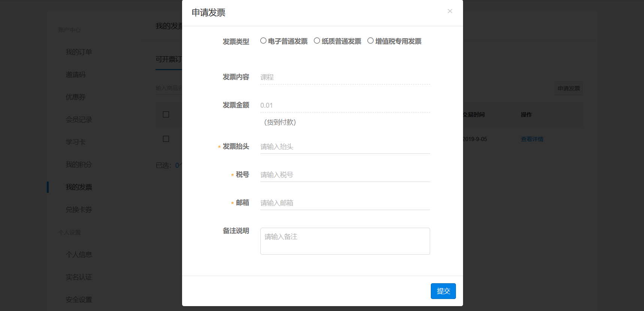The image size is (644, 311).
Task: Toggle the select-all checkbox in table header
Action: tap(166, 114)
